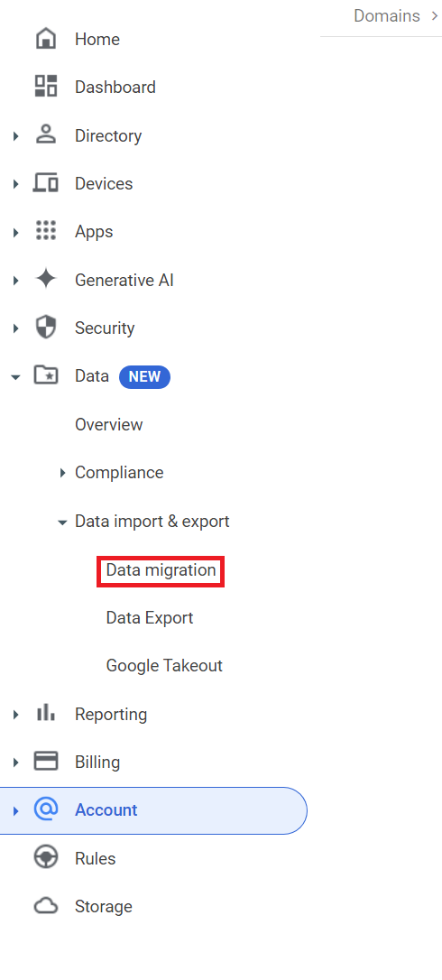Click the Devices icon
The width and height of the screenshot is (442, 980).
pyautogui.click(x=46, y=183)
